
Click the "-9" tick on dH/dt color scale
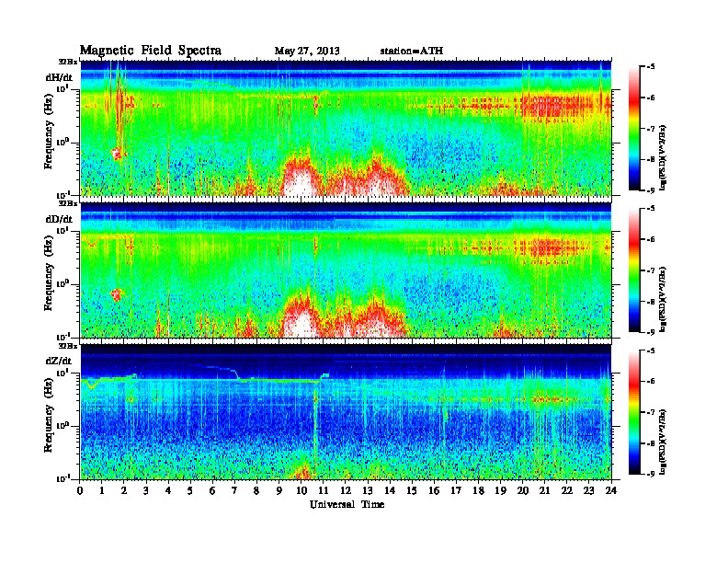(x=651, y=190)
